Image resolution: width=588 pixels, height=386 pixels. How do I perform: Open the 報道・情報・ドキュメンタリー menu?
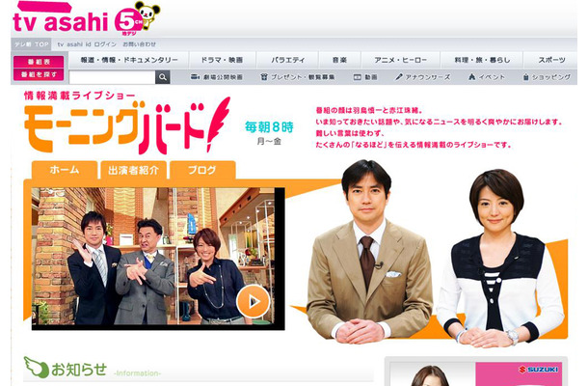[129, 60]
